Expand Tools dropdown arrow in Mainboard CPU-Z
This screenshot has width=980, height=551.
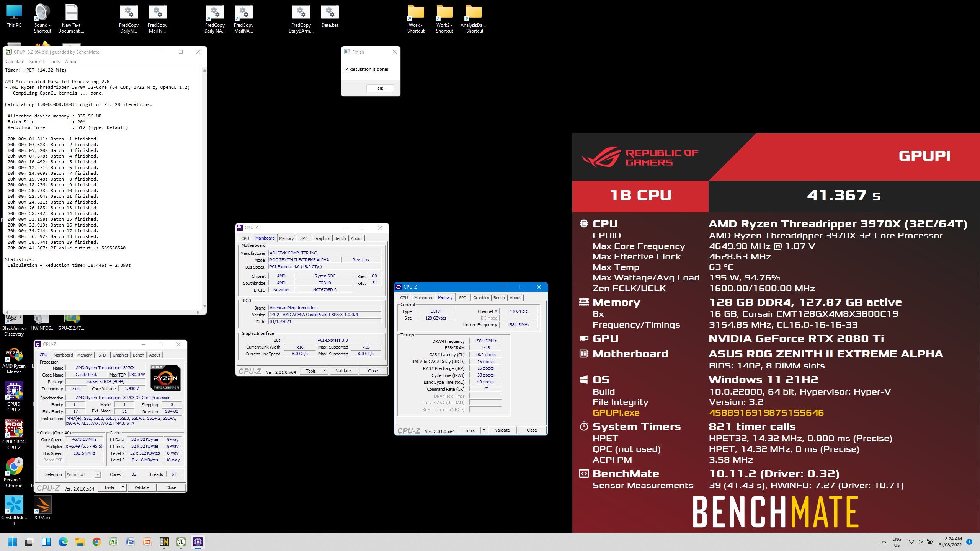tap(325, 371)
